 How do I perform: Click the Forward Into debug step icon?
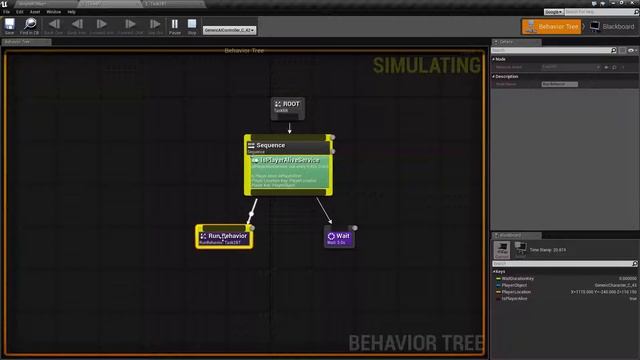[x=101, y=26]
